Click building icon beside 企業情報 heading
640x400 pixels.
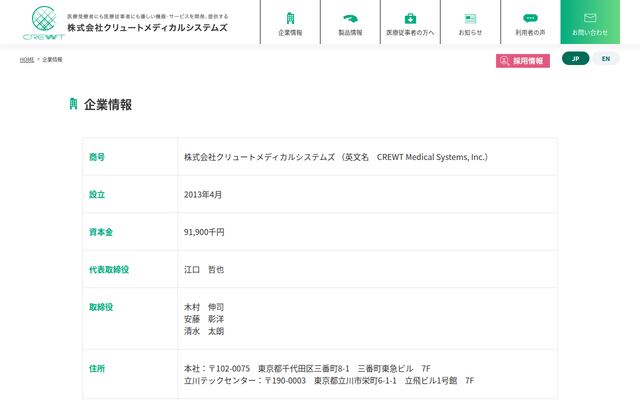point(73,104)
